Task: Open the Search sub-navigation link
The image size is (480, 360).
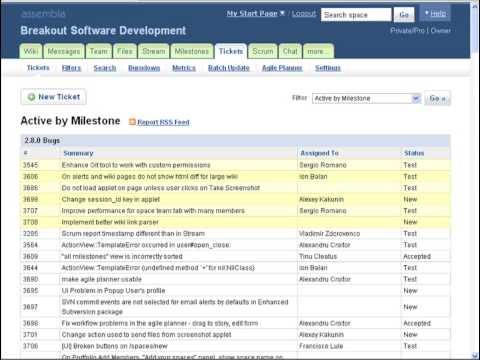Action: [x=105, y=68]
